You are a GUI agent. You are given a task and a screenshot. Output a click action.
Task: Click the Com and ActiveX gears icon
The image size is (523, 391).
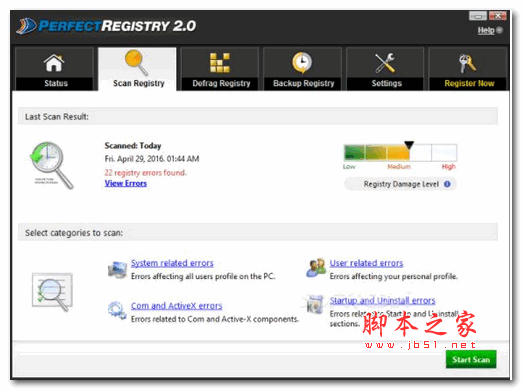click(117, 310)
